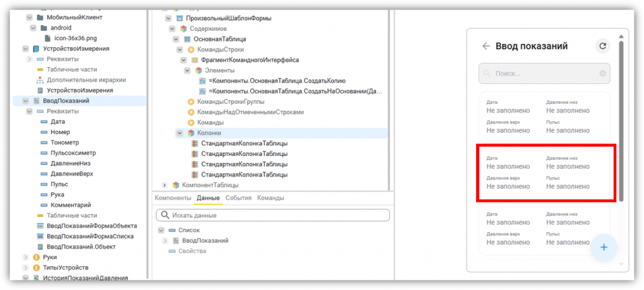
Task: Collapse the МобильныйКлиент folder
Action: point(29,18)
